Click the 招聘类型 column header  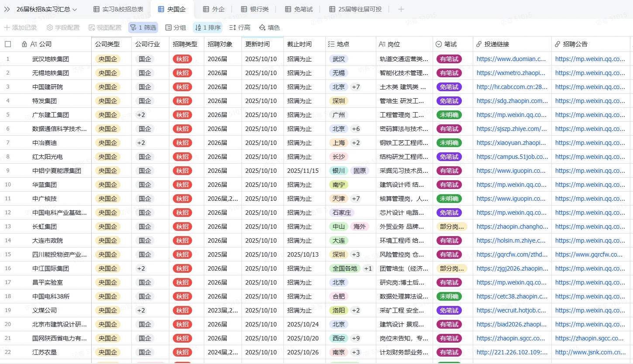point(186,44)
